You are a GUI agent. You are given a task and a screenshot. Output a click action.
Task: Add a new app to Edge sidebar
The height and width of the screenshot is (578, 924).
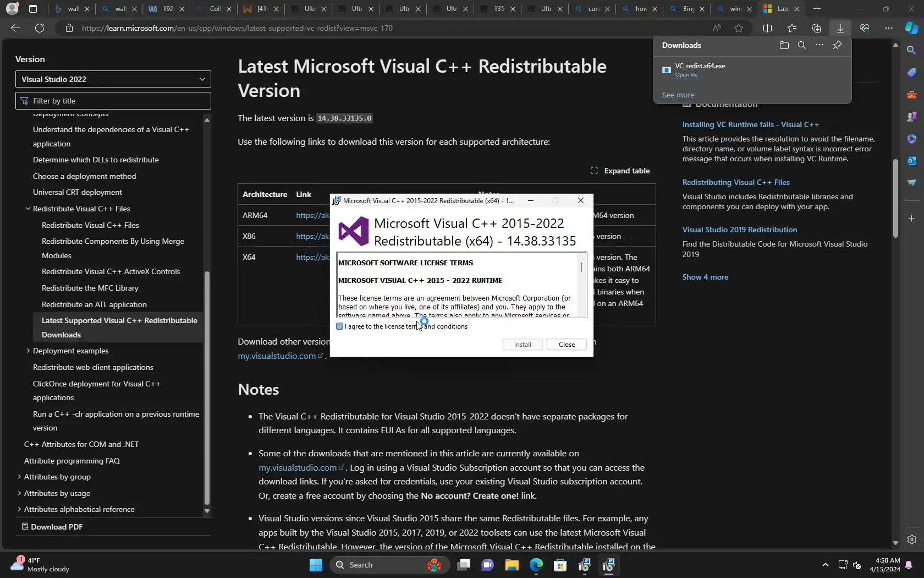[911, 219]
